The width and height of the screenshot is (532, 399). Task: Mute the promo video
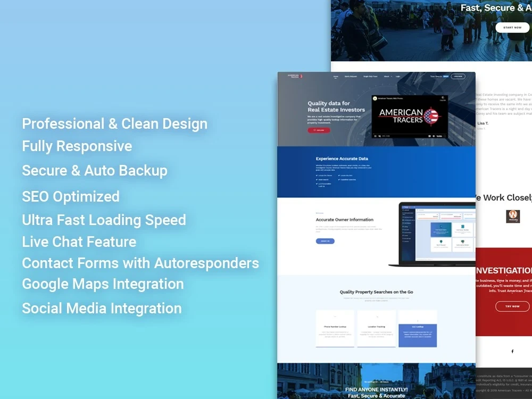tap(380, 136)
